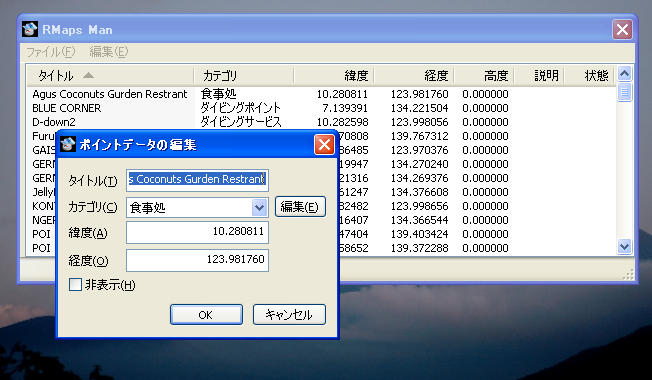Click the scrollbar thumb in point list
The image size is (652, 380).
(624, 92)
